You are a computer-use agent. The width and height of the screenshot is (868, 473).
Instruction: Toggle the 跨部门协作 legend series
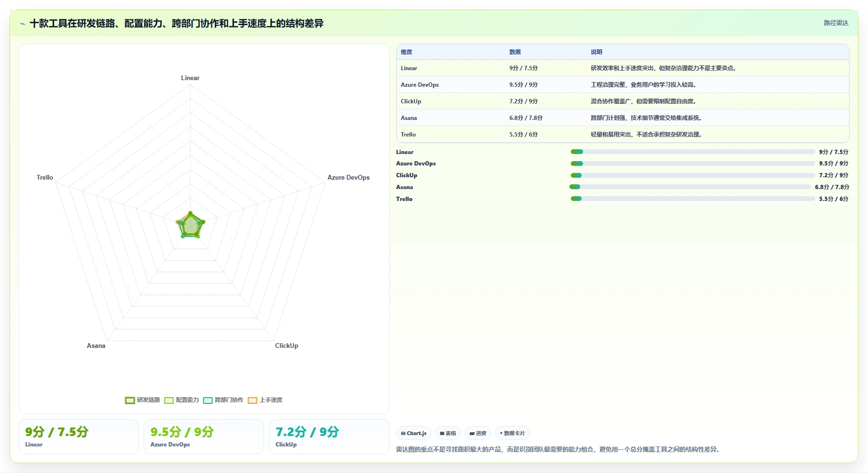223,400
